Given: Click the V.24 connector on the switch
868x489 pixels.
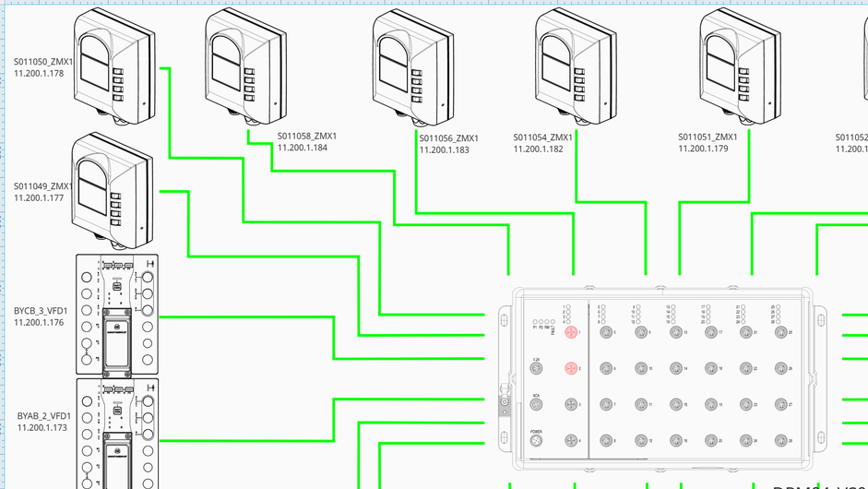Looking at the screenshot, I should tap(536, 368).
